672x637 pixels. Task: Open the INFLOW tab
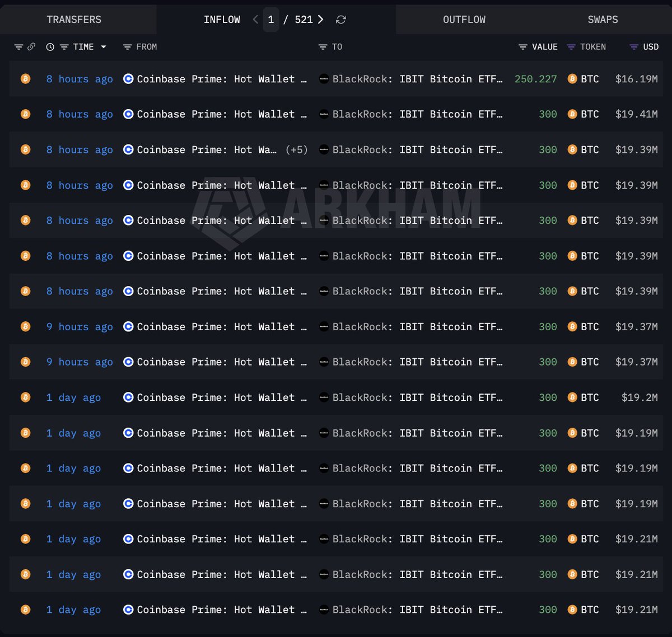pos(222,20)
